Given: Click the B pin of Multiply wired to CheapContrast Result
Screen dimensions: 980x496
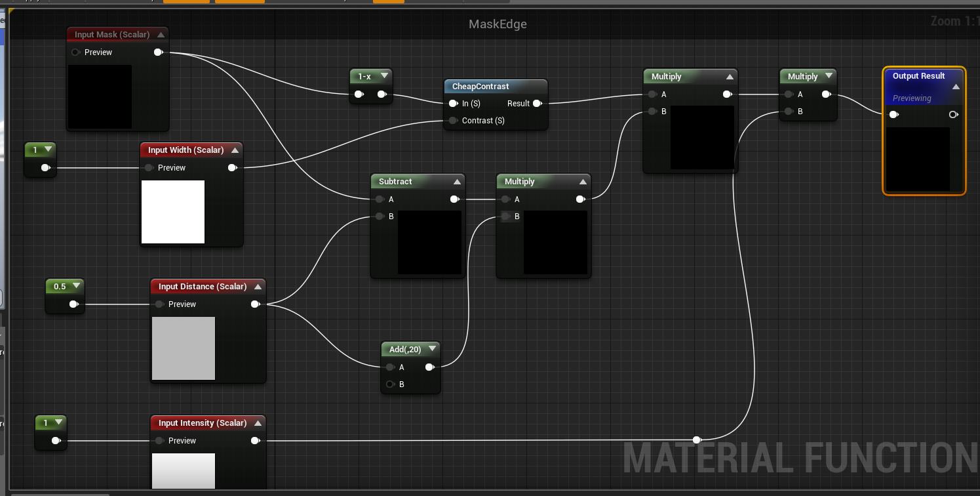Looking at the screenshot, I should pos(652,111).
